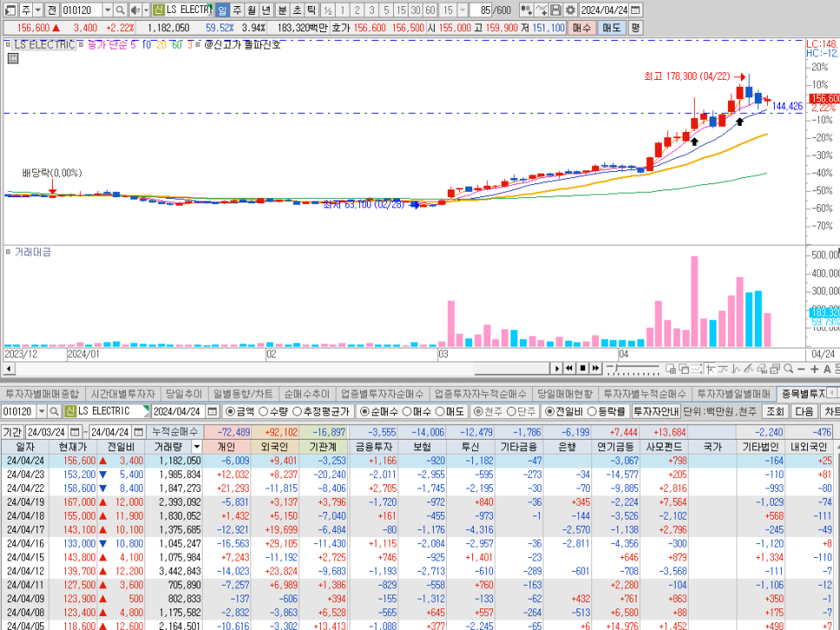Image resolution: width=840 pixels, height=630 pixels.
Task: Select the 단주 radio button
Action: (x=511, y=412)
